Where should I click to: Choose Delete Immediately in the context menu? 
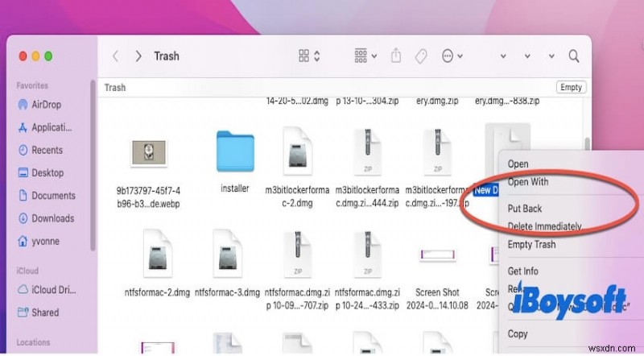click(x=545, y=226)
